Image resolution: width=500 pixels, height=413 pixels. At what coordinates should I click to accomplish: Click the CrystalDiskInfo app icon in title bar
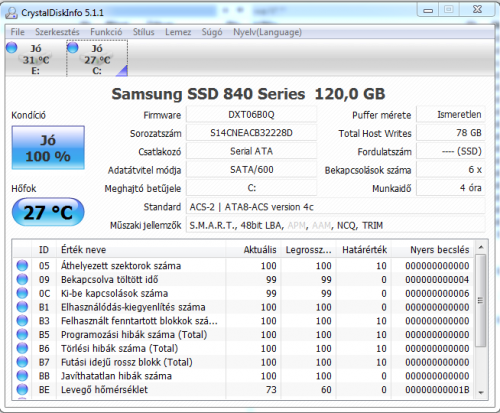click(x=11, y=13)
